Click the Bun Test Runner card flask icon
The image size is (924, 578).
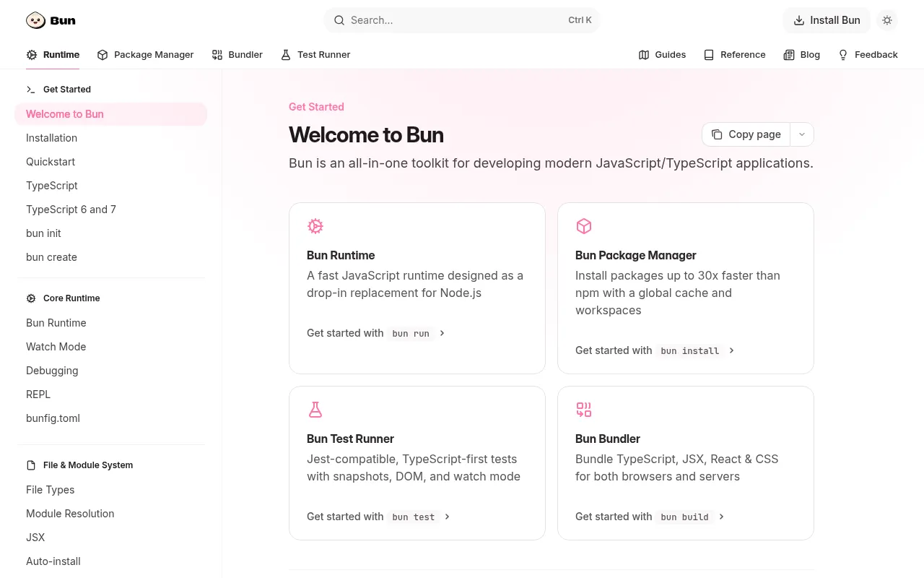(315, 410)
